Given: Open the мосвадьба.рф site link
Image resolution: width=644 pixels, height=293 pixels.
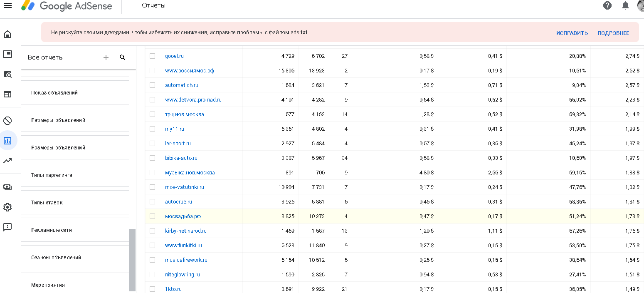Looking at the screenshot, I should 183,216.
